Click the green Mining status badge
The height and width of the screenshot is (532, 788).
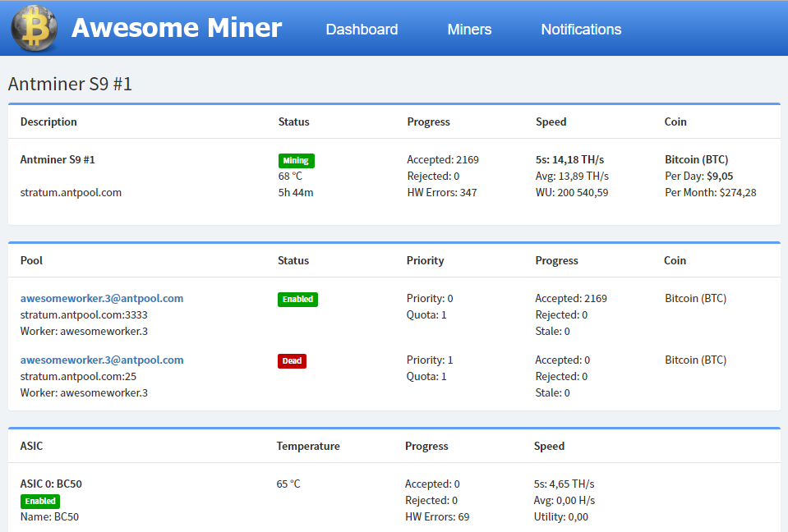[296, 160]
